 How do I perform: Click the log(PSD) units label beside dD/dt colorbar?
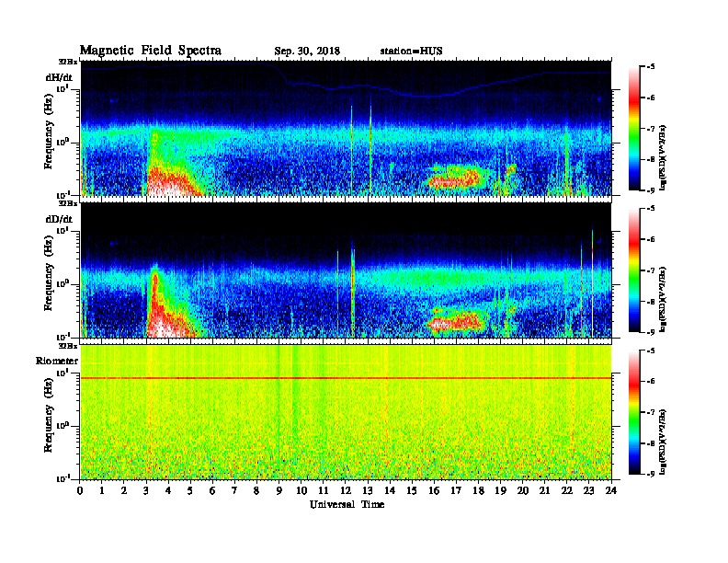pyautogui.click(x=663, y=299)
